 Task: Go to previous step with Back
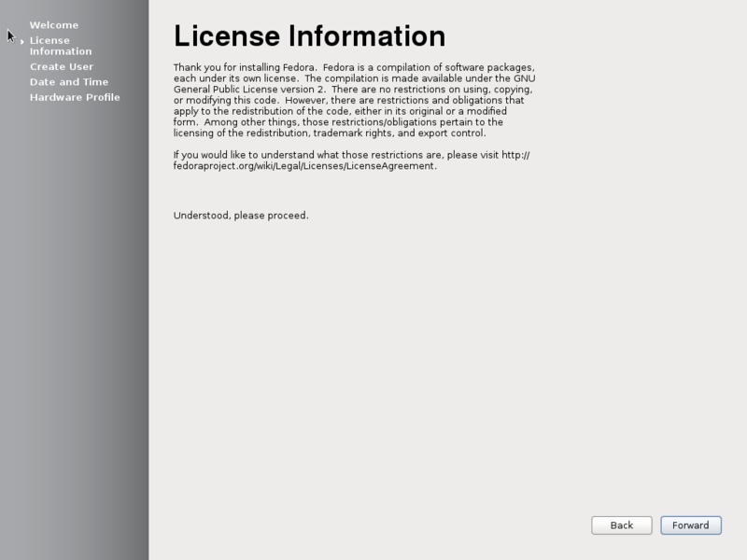click(621, 525)
